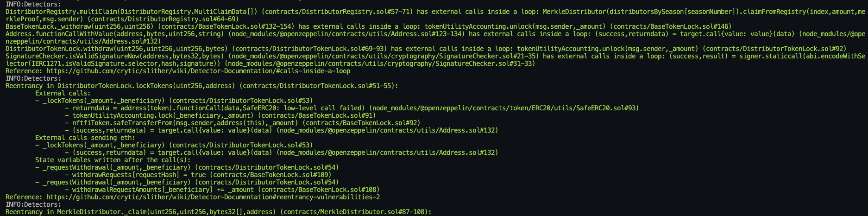Viewport: 868px width, 216px height.
Task: Click 'Reentrancy in MerkleDistributor._claim' line
Action: click(219, 212)
